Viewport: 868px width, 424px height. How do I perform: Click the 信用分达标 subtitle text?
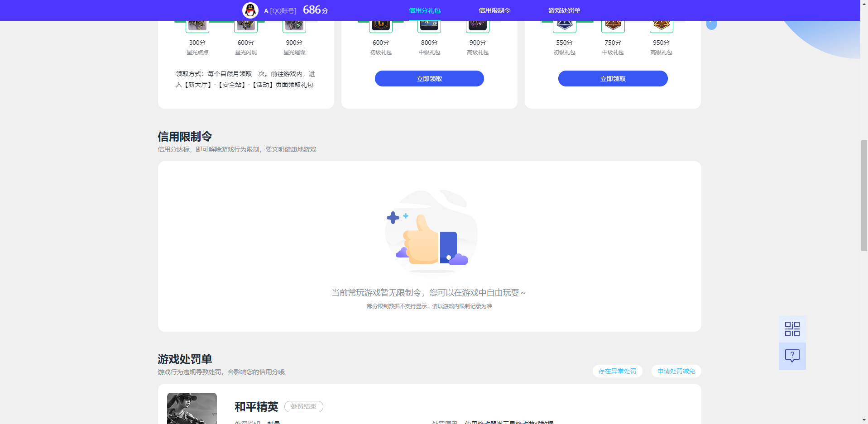(x=237, y=149)
